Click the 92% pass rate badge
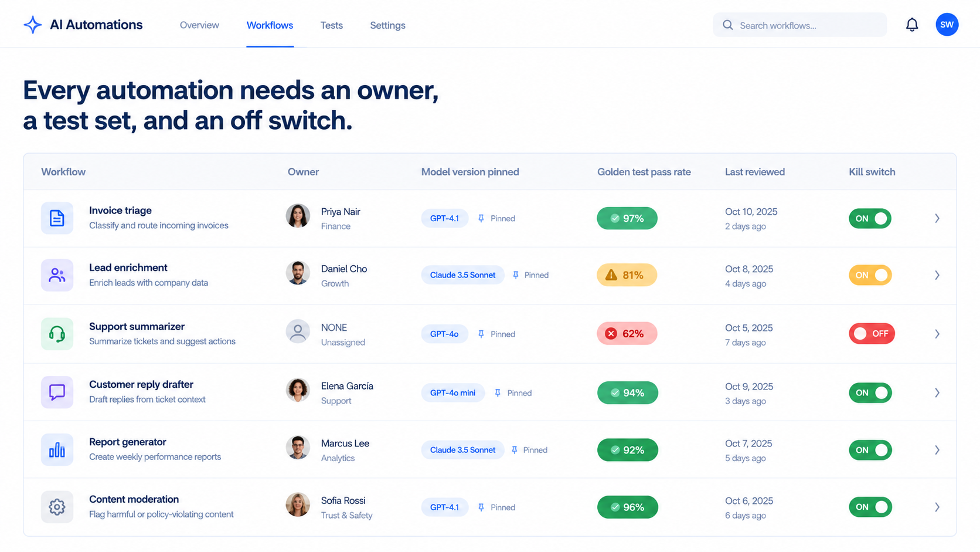980x552 pixels. click(627, 450)
